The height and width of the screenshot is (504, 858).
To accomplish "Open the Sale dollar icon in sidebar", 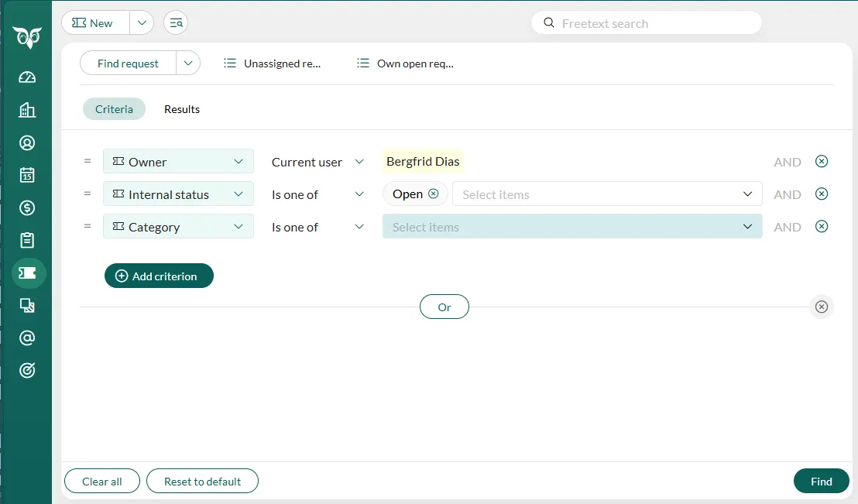I will tap(28, 208).
